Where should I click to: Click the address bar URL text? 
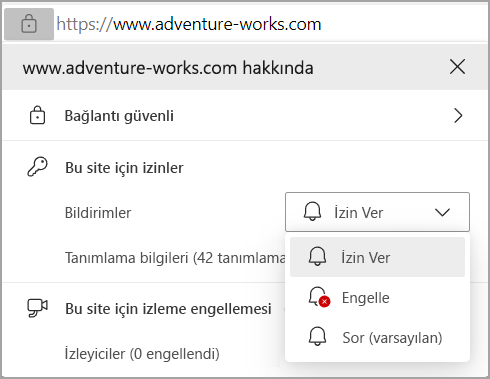(x=189, y=24)
